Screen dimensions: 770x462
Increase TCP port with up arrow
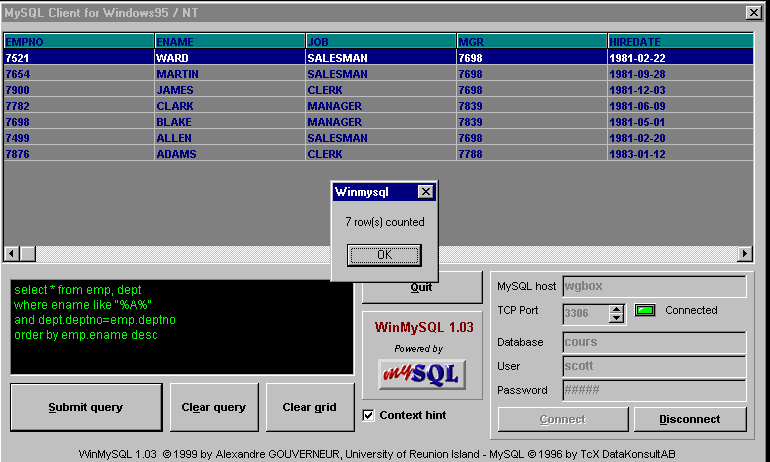click(x=616, y=309)
